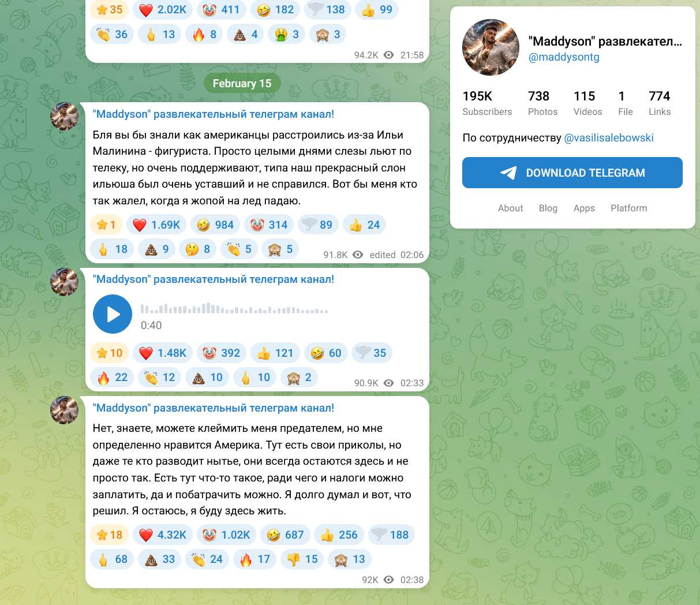Open the 02:38 message timestamp
Screen dimensions: 700x605
(x=412, y=580)
